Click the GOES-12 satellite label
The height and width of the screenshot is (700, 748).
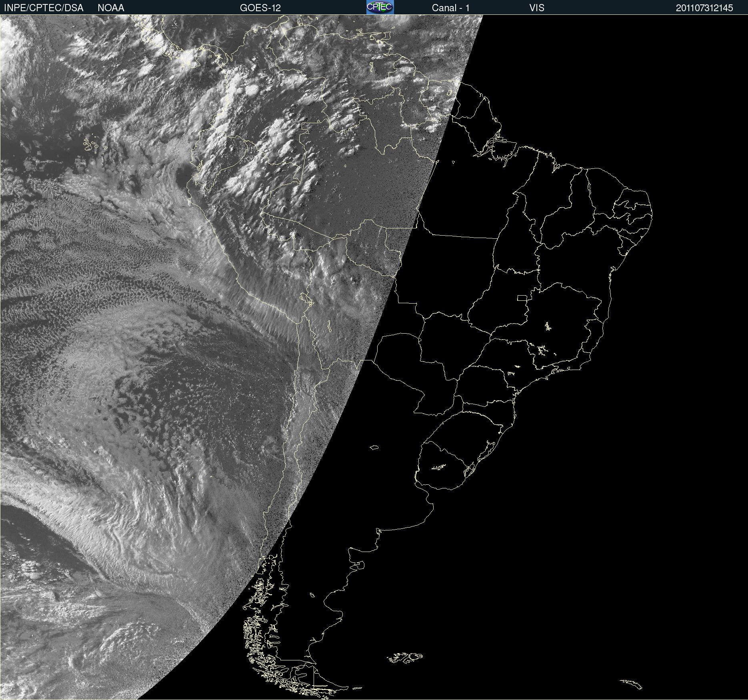(x=260, y=8)
